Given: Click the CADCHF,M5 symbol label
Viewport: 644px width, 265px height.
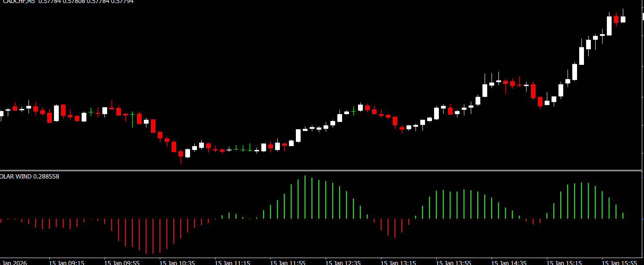Looking at the screenshot, I should (x=17, y=2).
